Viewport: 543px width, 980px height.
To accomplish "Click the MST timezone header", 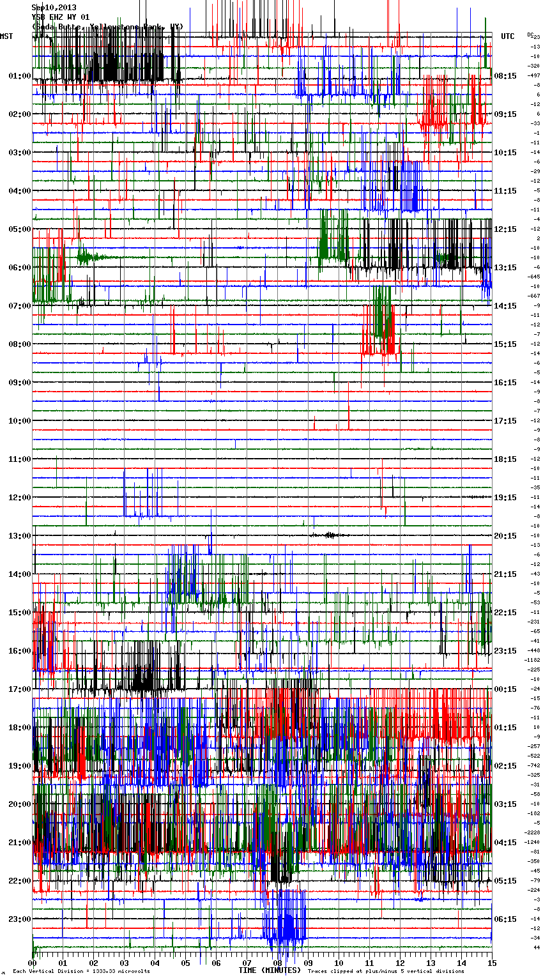I will pyautogui.click(x=6, y=36).
